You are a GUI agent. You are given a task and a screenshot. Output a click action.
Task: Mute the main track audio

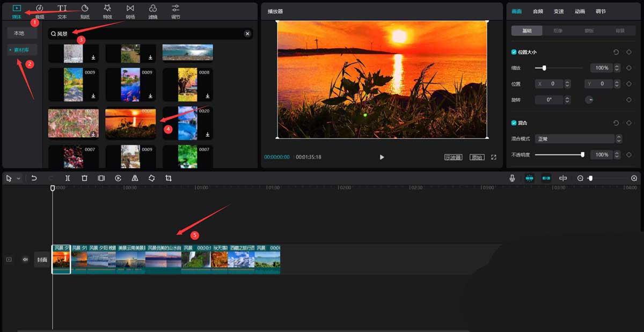click(x=25, y=260)
